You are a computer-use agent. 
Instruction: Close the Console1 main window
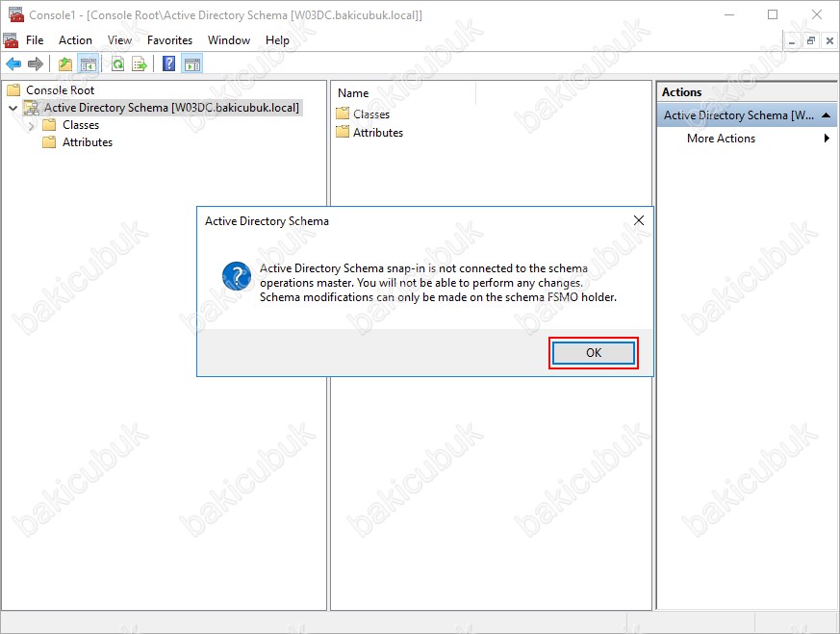817,14
